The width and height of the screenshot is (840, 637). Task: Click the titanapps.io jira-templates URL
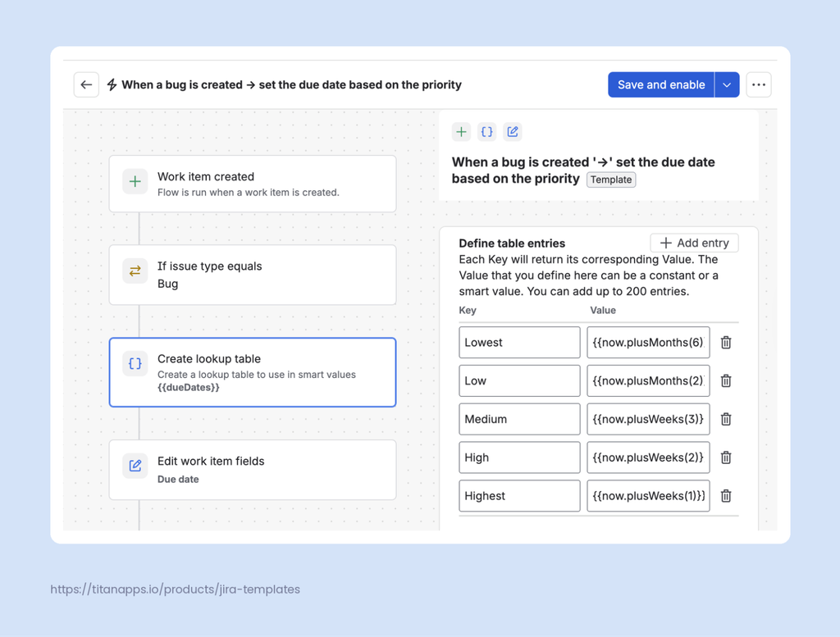[x=176, y=589]
